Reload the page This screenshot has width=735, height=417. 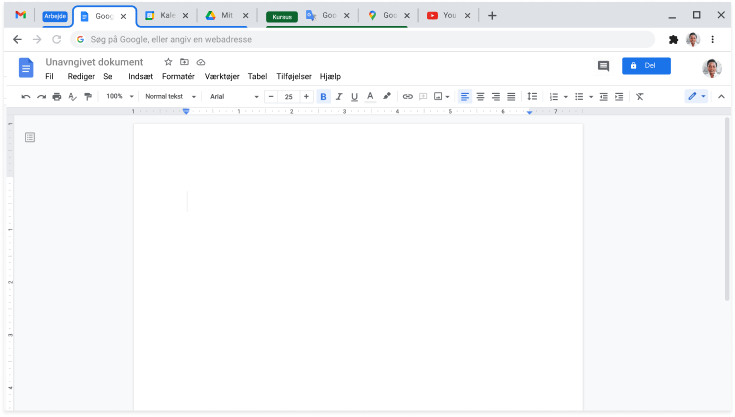click(x=57, y=39)
